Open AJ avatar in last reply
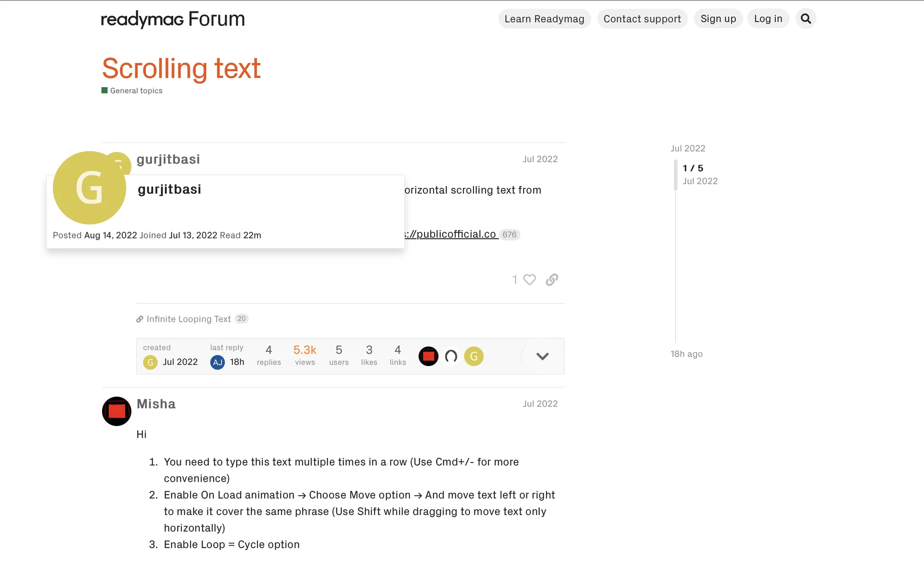Screen dimensions: 924x578 tap(218, 362)
